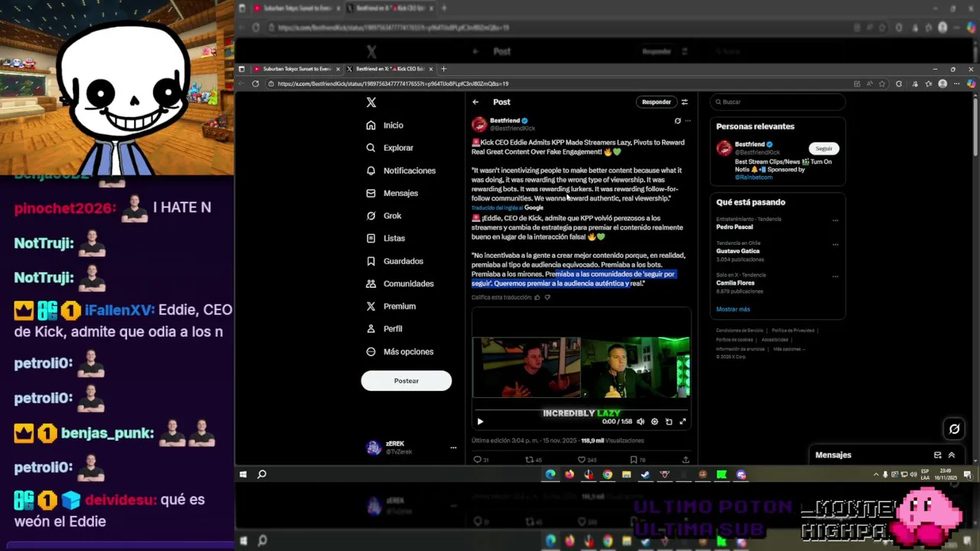This screenshot has width=980, height=551.
Task: Click the repost icon with 45
Action: pyautogui.click(x=533, y=460)
